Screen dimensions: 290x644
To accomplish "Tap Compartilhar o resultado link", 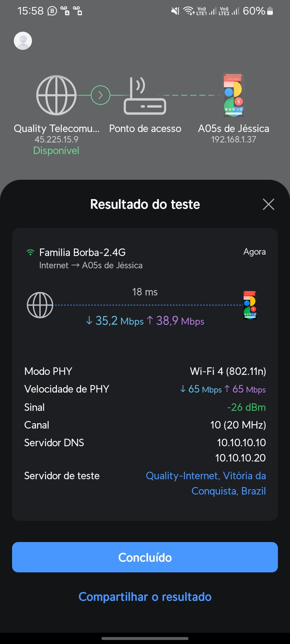I will pyautogui.click(x=145, y=597).
